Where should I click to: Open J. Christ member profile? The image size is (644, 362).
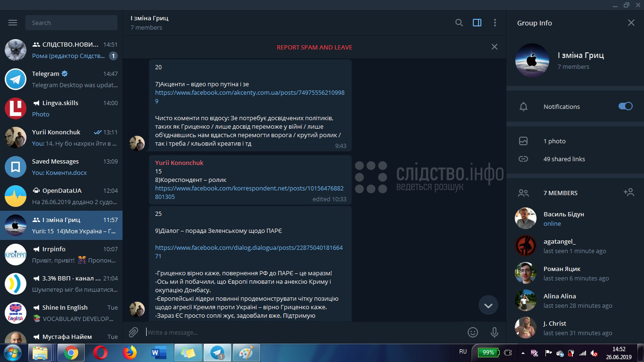click(x=575, y=328)
